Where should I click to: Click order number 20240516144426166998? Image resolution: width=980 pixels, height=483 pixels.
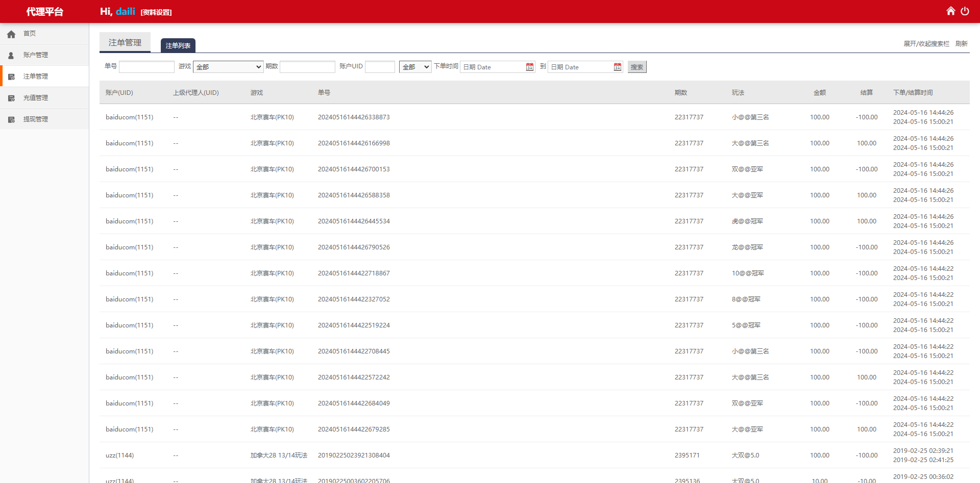354,143
